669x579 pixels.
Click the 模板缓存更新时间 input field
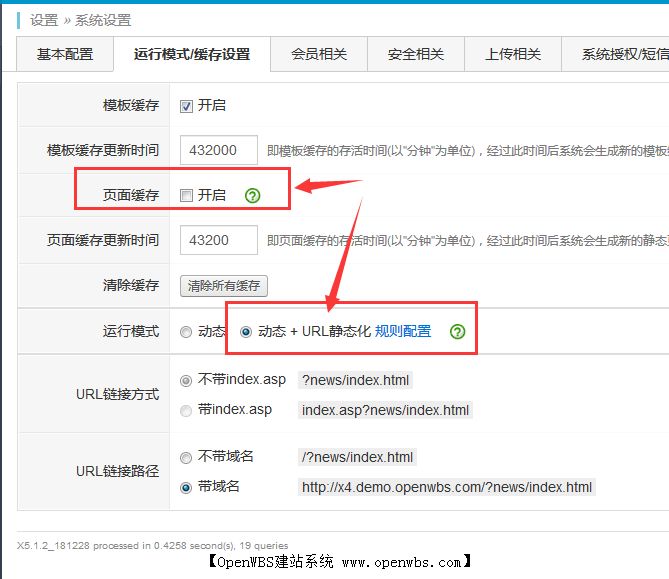(219, 150)
